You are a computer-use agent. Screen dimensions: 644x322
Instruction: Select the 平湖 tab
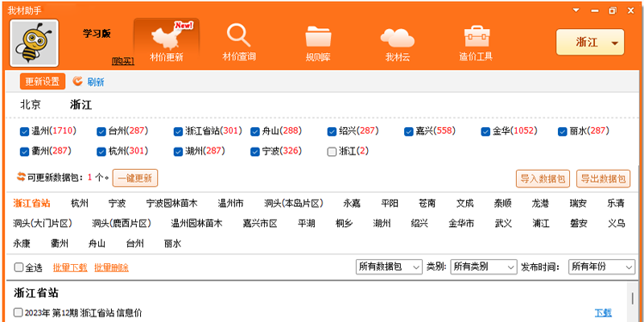tap(307, 224)
